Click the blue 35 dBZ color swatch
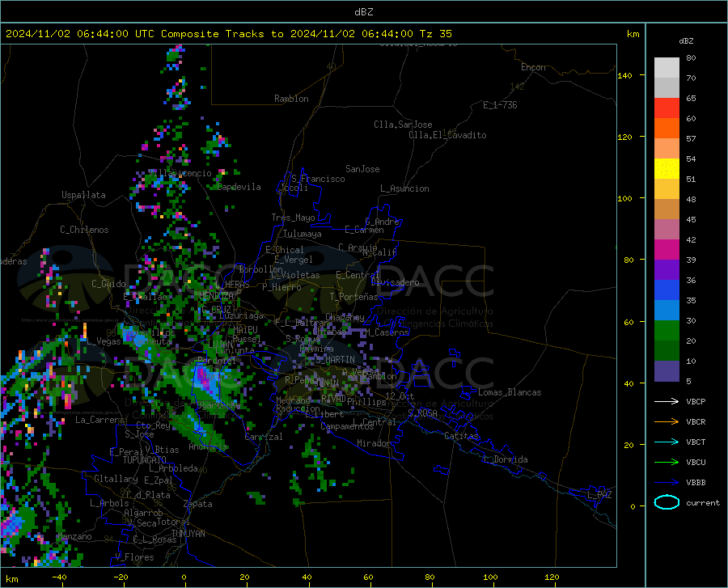This screenshot has width=728, height=588. tap(667, 290)
